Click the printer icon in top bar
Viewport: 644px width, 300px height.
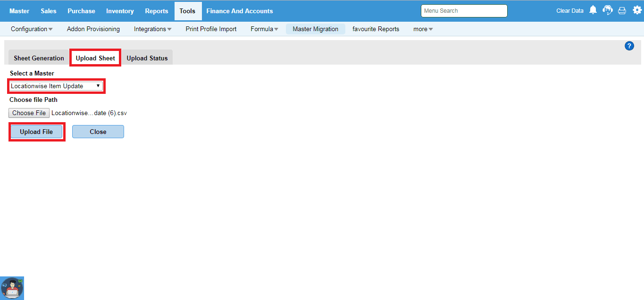[x=622, y=10]
